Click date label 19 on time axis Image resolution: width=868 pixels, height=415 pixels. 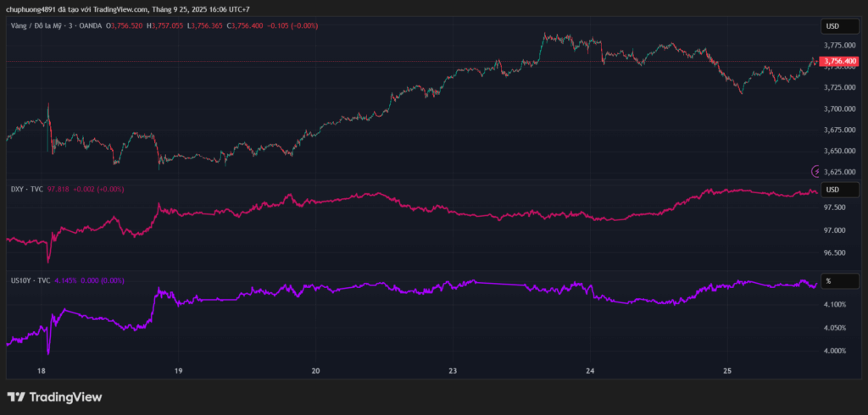[x=178, y=371]
